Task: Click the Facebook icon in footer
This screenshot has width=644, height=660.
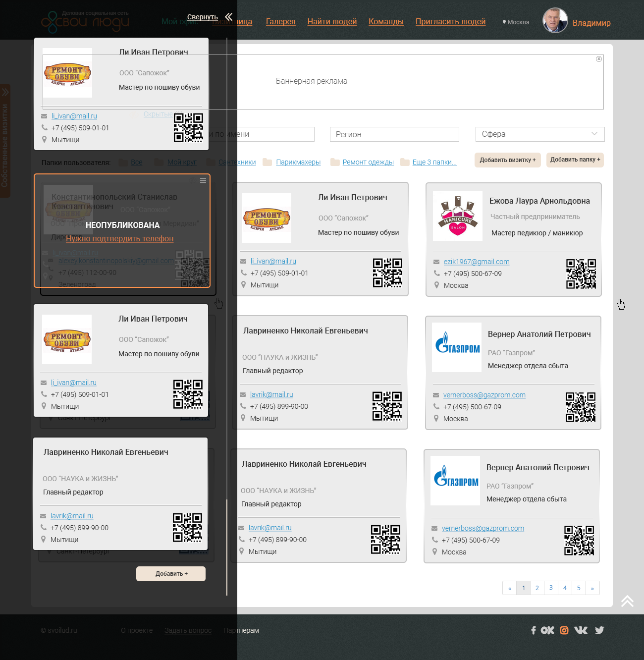Action: (x=533, y=630)
